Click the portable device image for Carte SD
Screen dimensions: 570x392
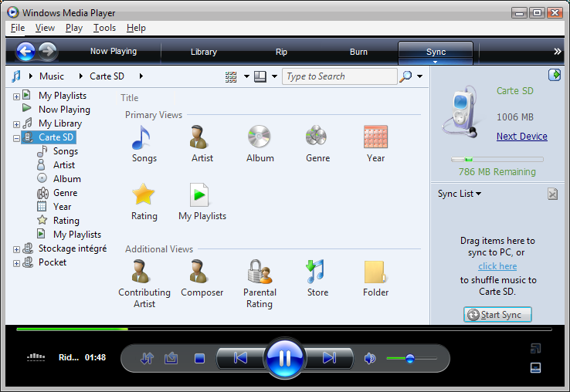(x=460, y=112)
